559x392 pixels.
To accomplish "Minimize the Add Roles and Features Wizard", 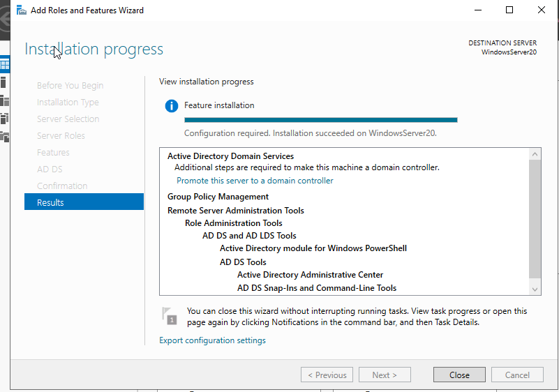I will (x=478, y=10).
